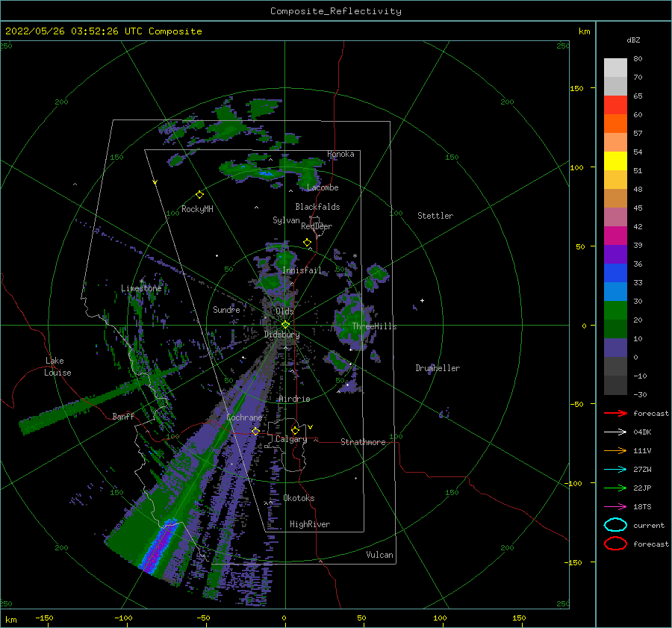Click the green 22JP arrow icon

pyautogui.click(x=615, y=488)
